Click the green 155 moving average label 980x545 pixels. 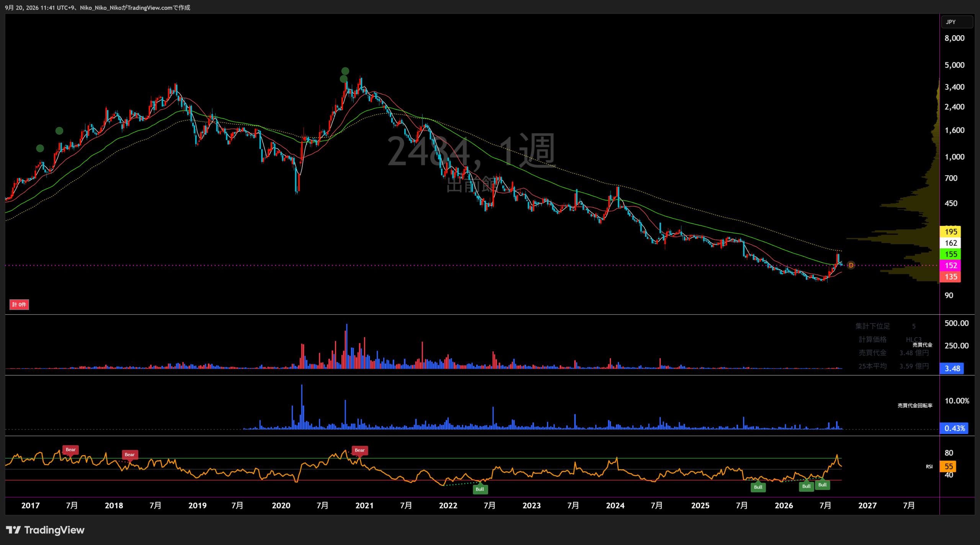[951, 254]
